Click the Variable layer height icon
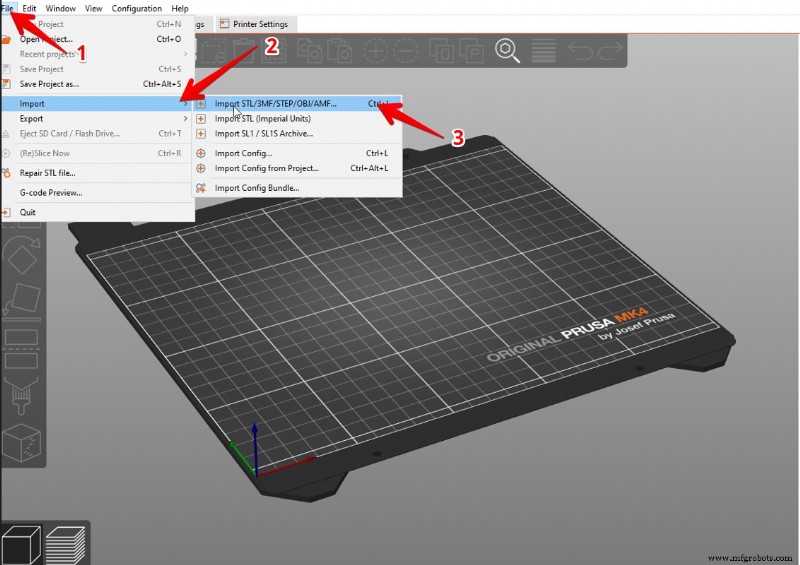800x565 pixels. (544, 51)
